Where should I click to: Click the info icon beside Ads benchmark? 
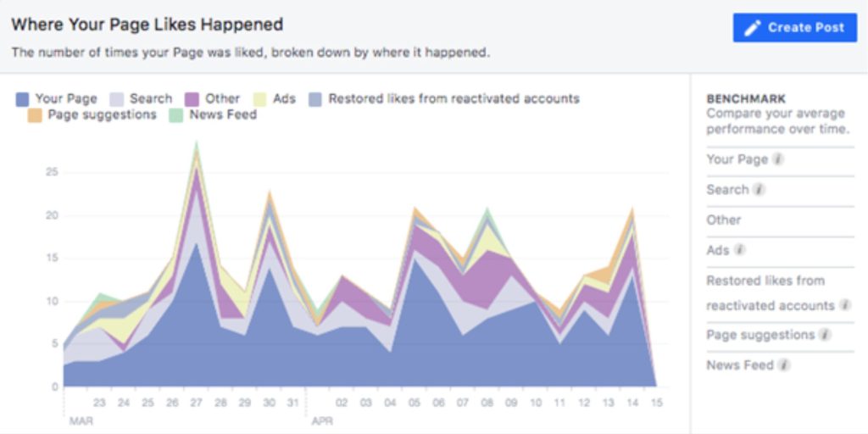click(x=740, y=250)
